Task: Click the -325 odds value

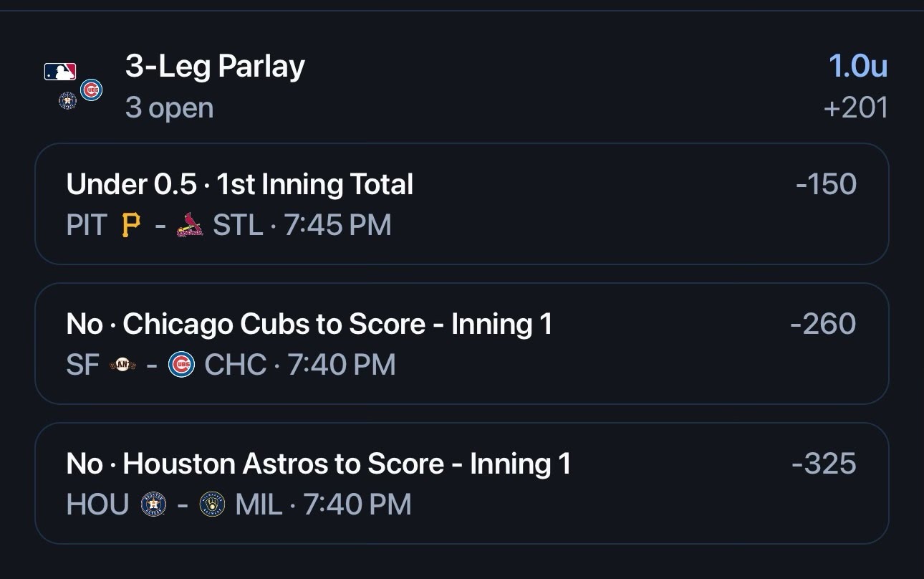Action: (x=824, y=464)
